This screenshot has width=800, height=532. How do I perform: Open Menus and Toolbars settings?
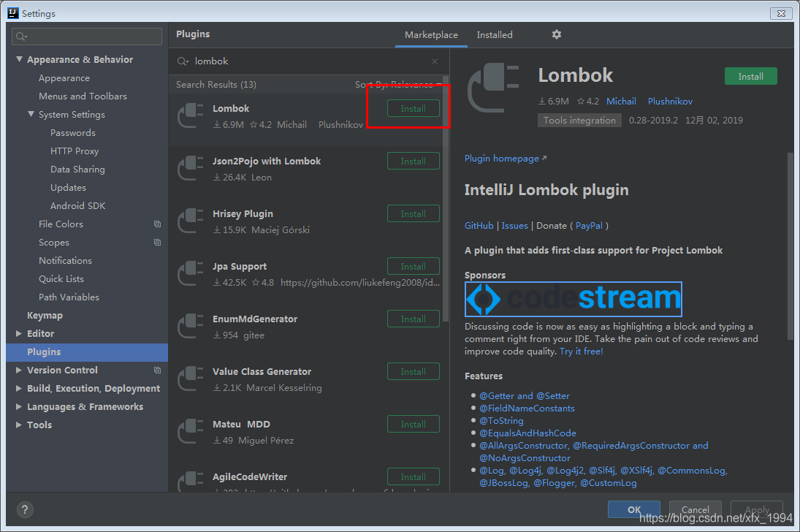click(x=83, y=96)
